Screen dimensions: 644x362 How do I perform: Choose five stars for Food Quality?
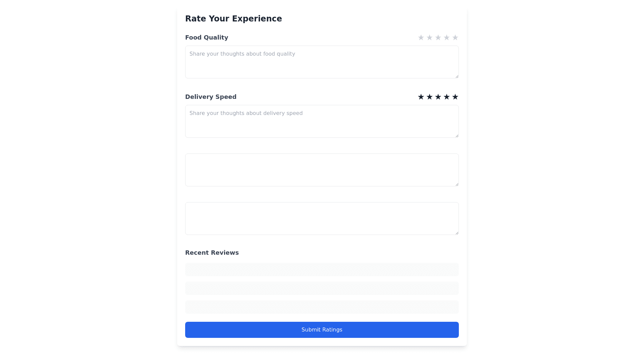coord(455,38)
